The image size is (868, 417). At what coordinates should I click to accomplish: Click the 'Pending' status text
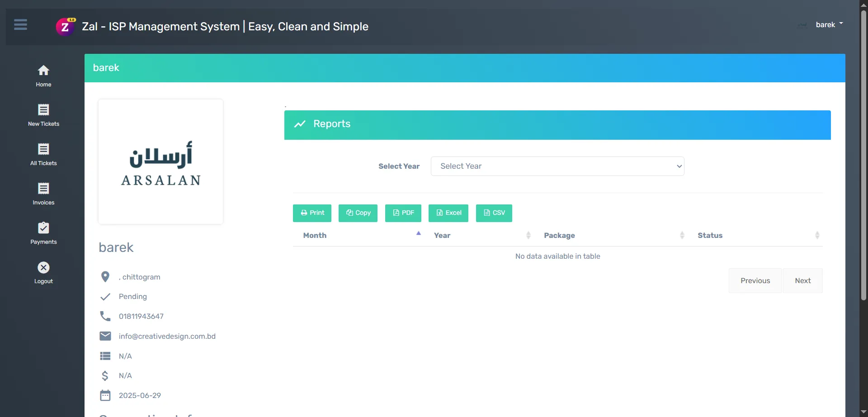[133, 297]
